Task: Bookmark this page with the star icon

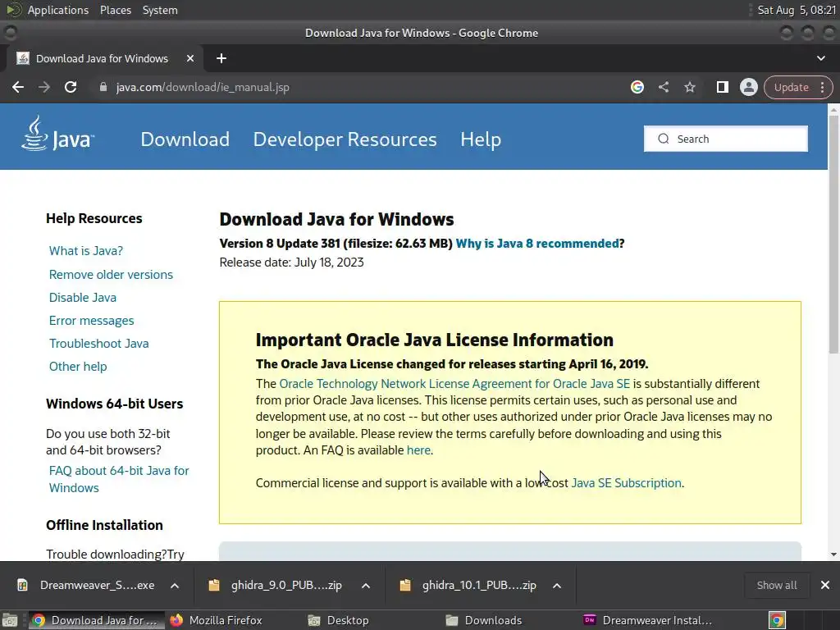Action: coord(690,87)
